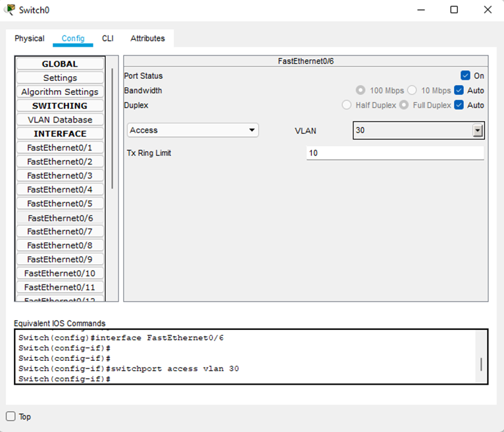Select the FastEthernet0/2 interface
Viewport: 504px width, 432px height.
[x=60, y=161]
